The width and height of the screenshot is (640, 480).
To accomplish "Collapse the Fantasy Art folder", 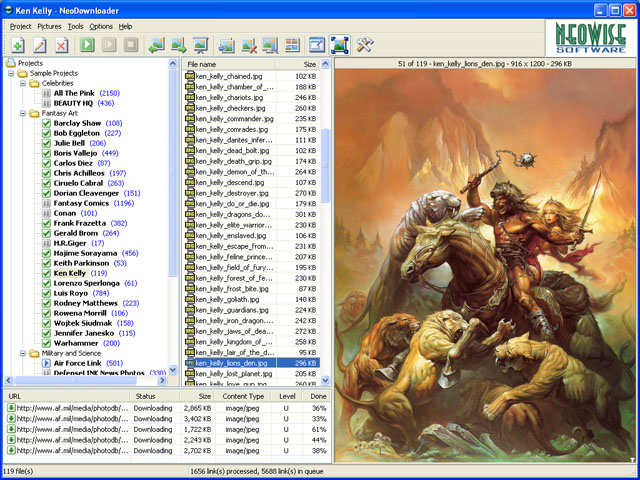I will click(x=23, y=113).
